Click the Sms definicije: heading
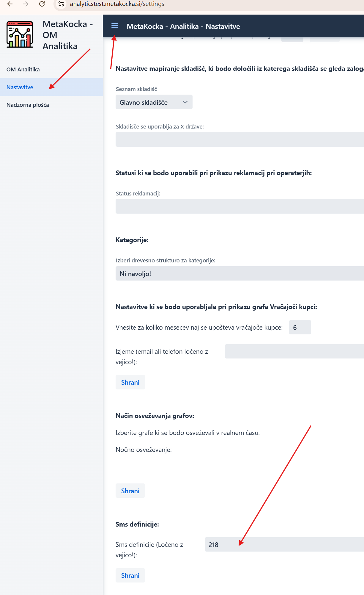 click(137, 524)
